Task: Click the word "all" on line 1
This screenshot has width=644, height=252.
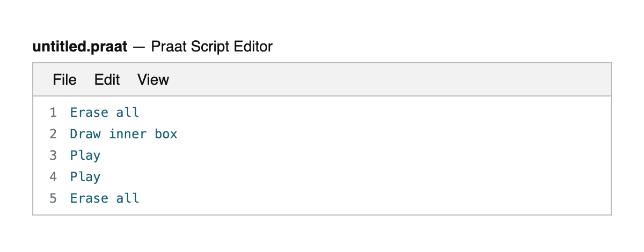Action: [x=128, y=113]
